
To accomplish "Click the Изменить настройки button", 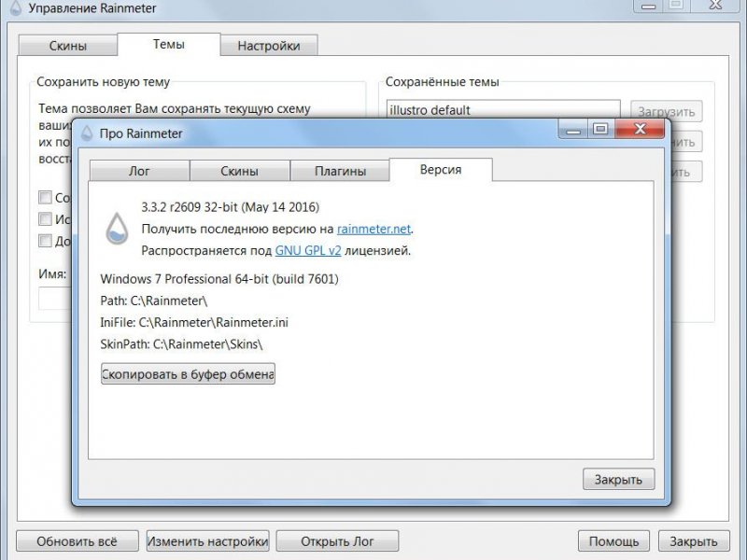I will pyautogui.click(x=207, y=541).
